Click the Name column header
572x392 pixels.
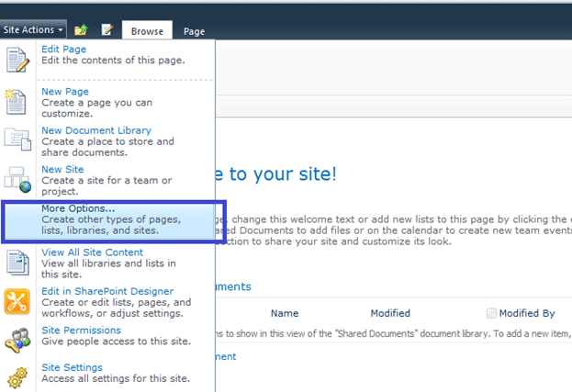(x=285, y=313)
